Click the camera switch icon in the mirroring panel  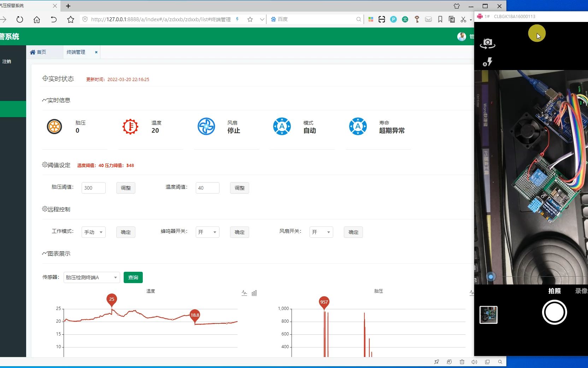point(488,43)
